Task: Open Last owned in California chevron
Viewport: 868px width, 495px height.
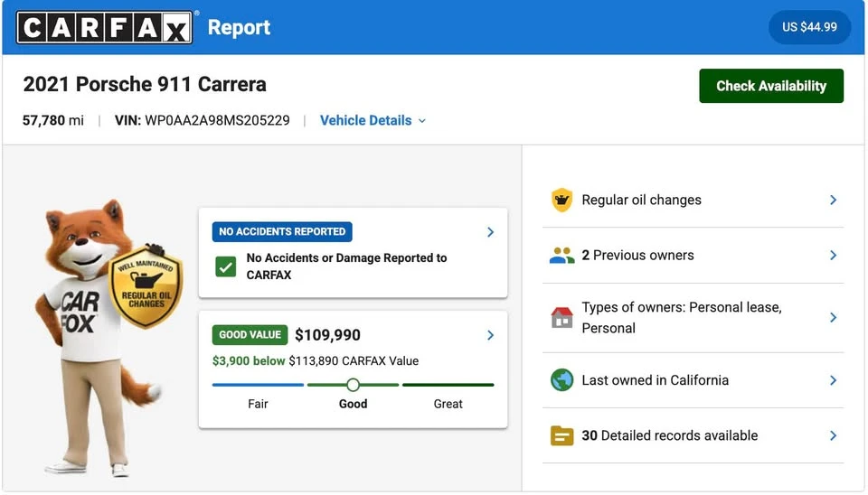Action: (x=833, y=380)
